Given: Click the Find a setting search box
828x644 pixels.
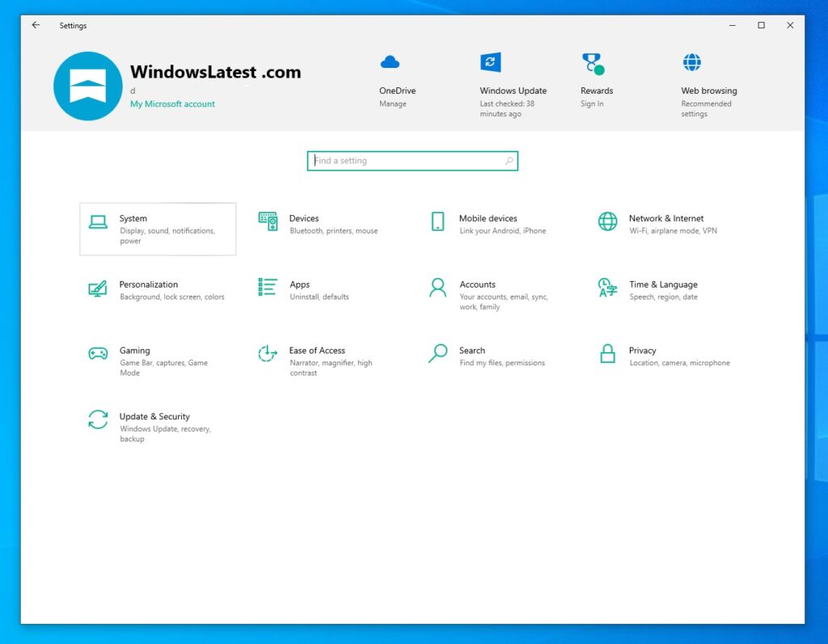Looking at the screenshot, I should click(412, 161).
